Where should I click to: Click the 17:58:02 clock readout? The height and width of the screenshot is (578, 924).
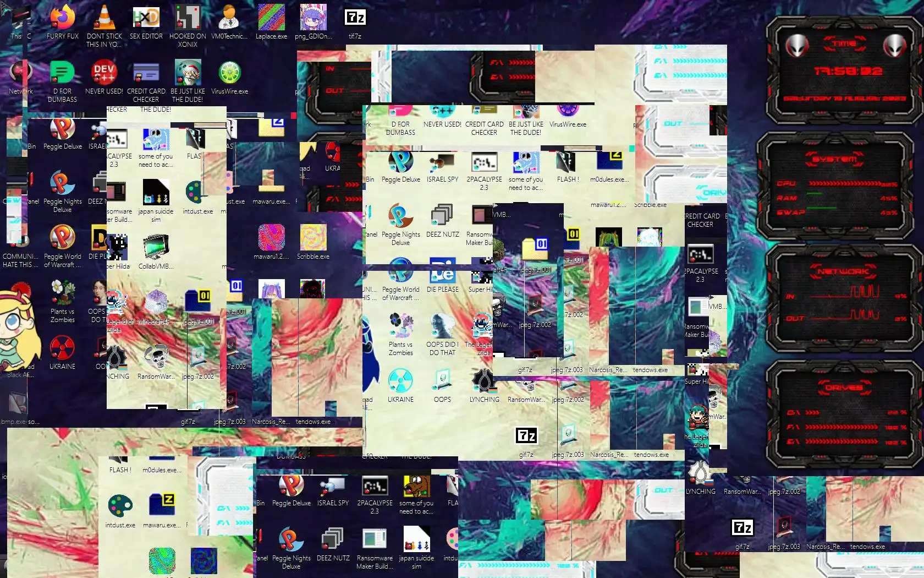coord(848,72)
